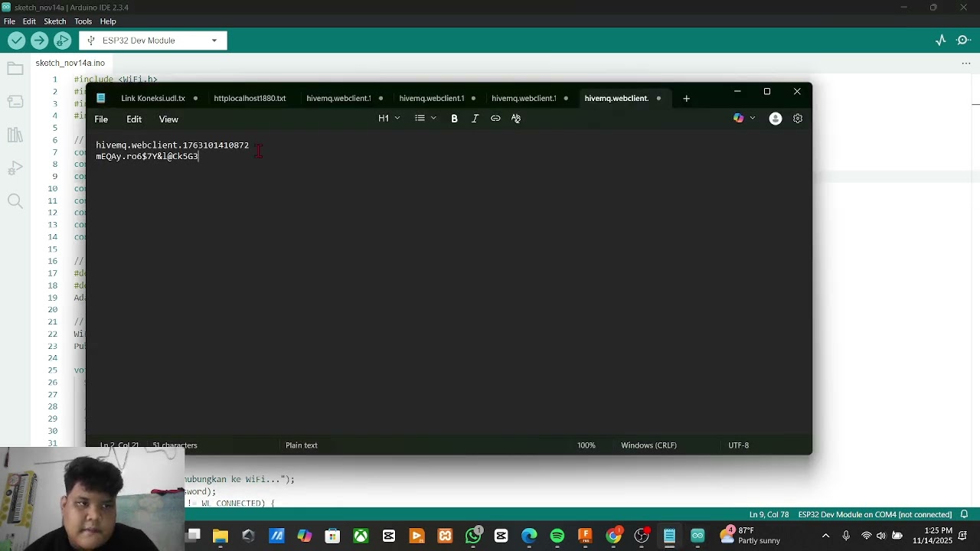Switch to Arduino IDE via taskbar icon
980x551 pixels.
[697, 536]
